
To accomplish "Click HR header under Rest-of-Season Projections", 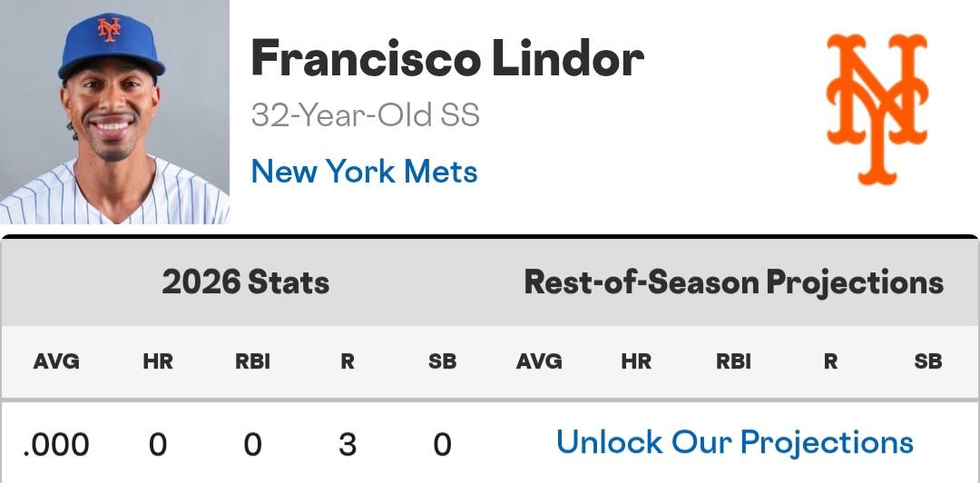I will [636, 361].
